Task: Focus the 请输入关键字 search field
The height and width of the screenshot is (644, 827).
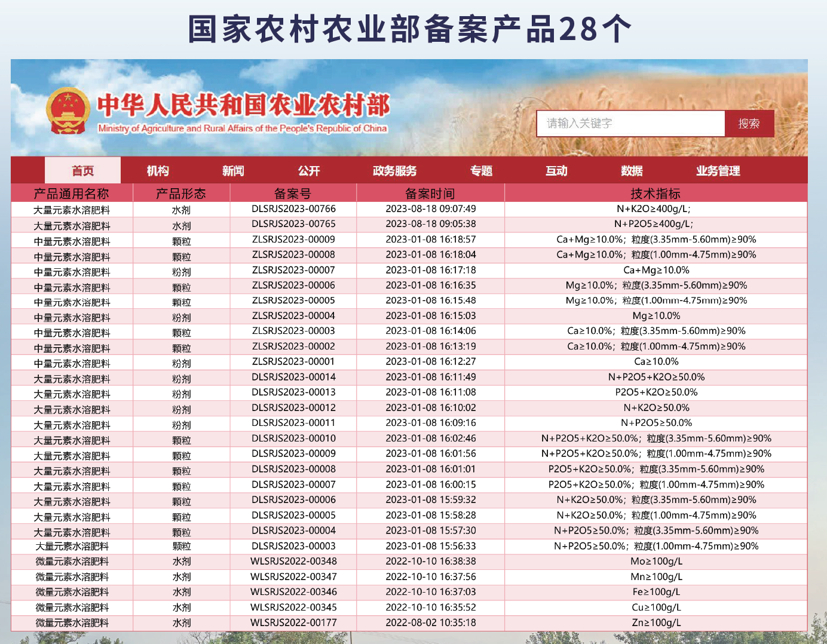Action: coord(630,124)
